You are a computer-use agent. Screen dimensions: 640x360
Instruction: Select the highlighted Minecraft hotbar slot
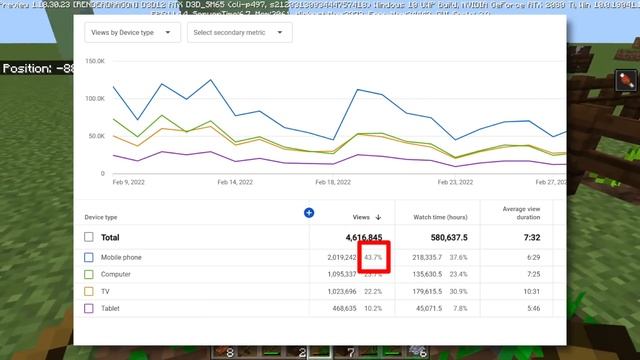320,352
